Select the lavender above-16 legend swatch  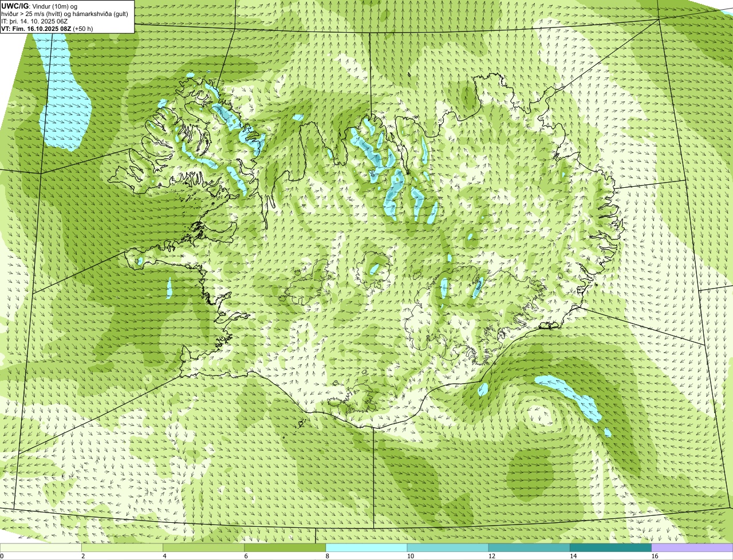(x=692, y=548)
